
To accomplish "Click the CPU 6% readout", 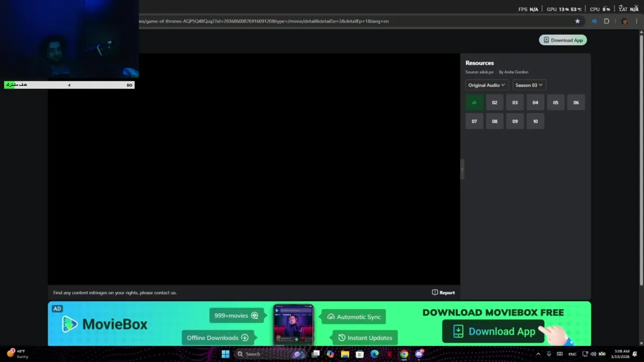I will click(600, 9).
